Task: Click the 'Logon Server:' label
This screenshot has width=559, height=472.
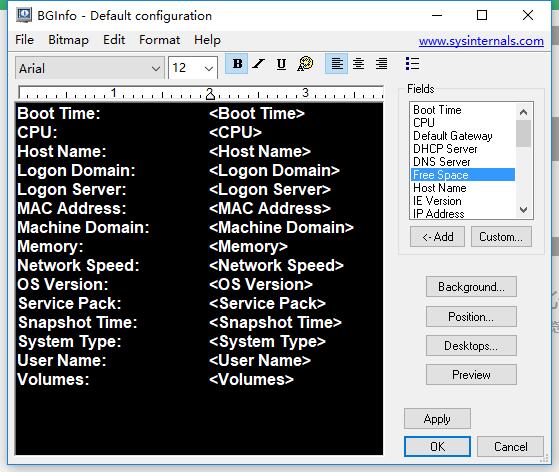Action: (x=72, y=189)
